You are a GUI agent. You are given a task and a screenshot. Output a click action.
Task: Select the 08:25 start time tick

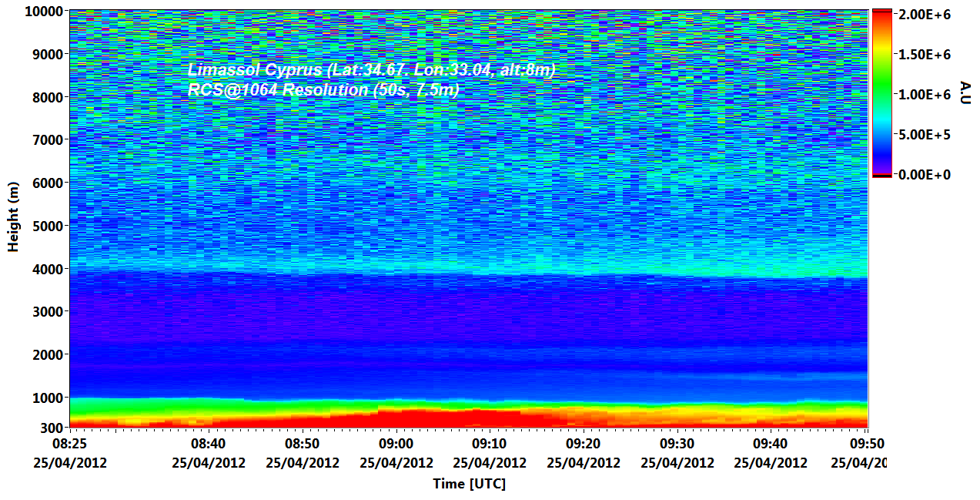pos(69,444)
